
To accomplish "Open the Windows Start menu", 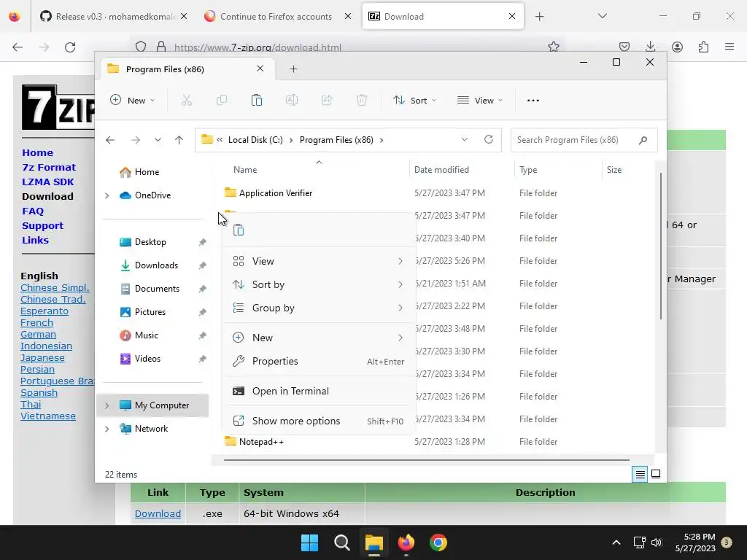I will 309,542.
